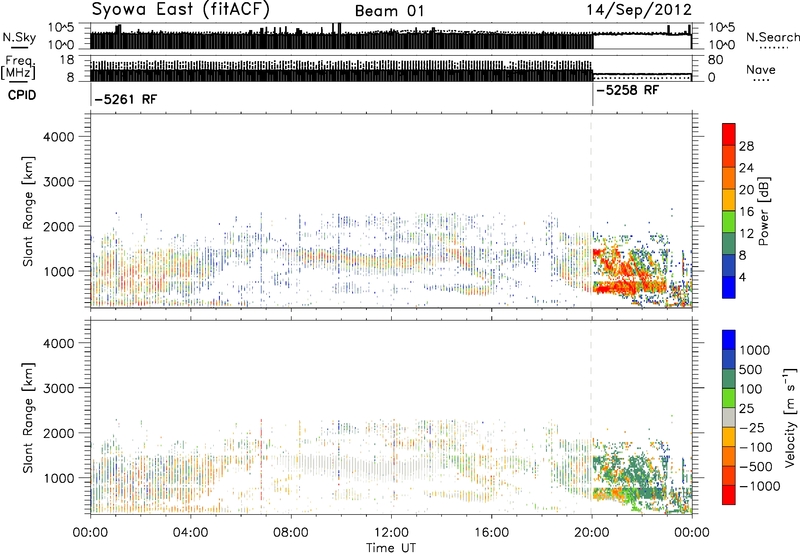This screenshot has width=800, height=554.
Task: Click the Nave axis value '80'
Action: click(715, 60)
